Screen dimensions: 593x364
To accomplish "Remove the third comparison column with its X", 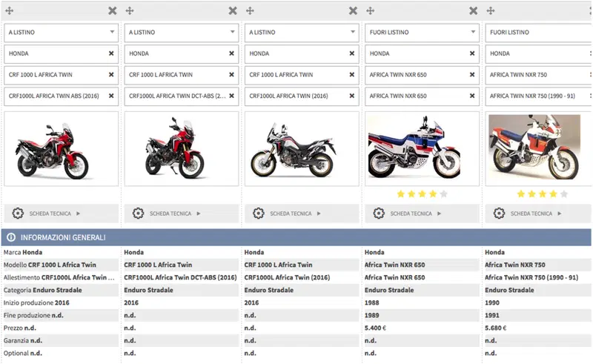I will click(x=353, y=10).
